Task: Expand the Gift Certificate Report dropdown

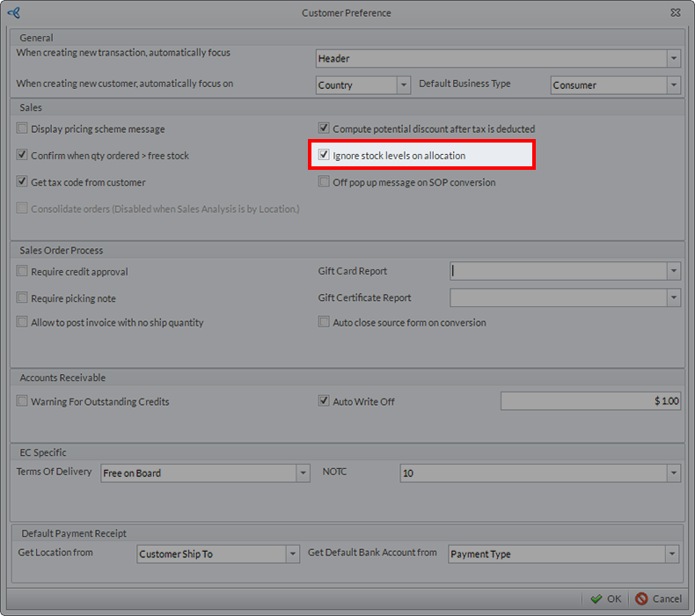Action: [673, 298]
